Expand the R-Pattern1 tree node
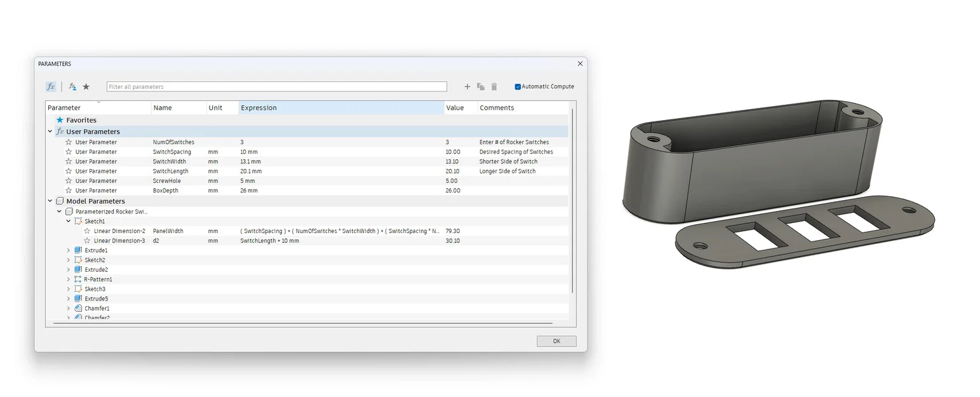This screenshot has height=397, width=980. click(x=69, y=279)
